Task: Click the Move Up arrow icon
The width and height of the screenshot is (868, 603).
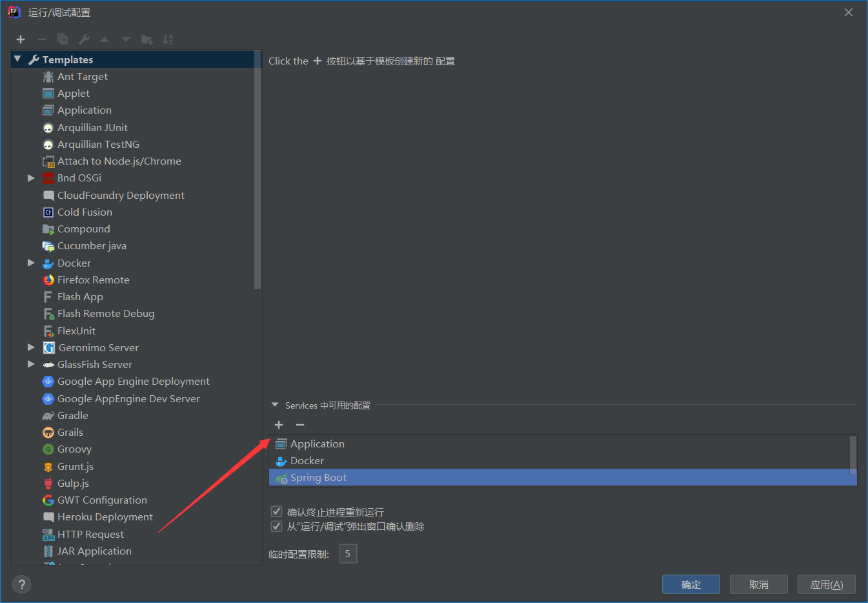Action: (x=105, y=39)
